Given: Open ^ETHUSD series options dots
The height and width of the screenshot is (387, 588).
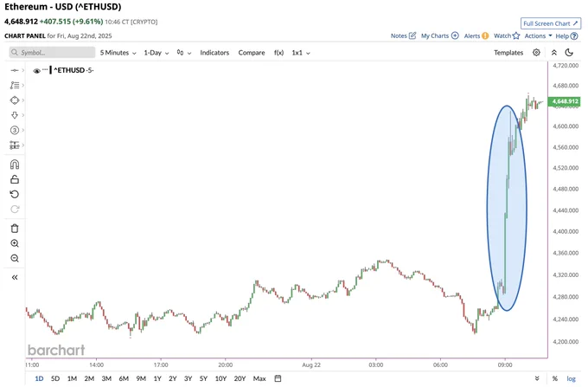Looking at the screenshot, I should click(45, 70).
